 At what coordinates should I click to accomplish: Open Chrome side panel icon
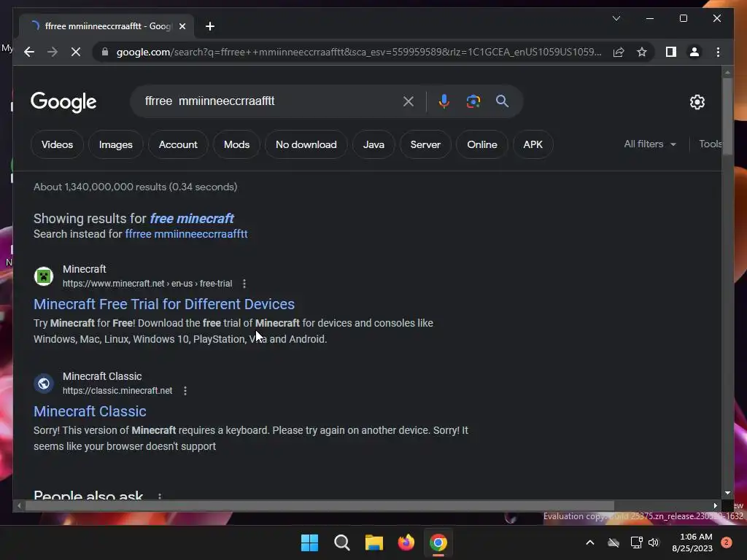pyautogui.click(x=671, y=52)
